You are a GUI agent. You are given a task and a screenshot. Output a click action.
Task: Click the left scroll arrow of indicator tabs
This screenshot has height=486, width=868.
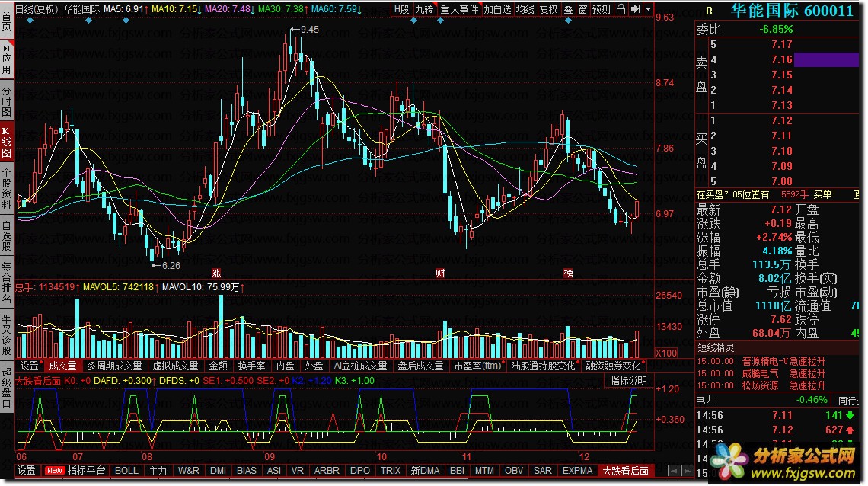[x=674, y=471]
